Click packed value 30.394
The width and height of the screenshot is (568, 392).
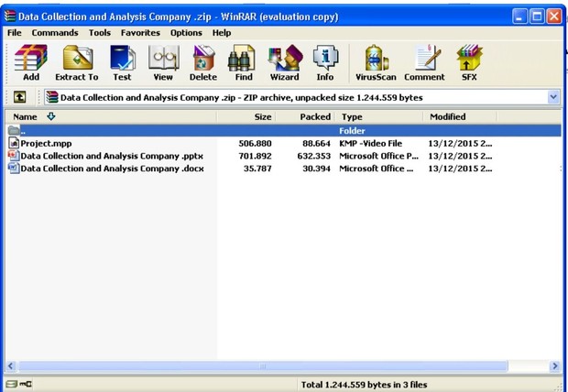[316, 169]
